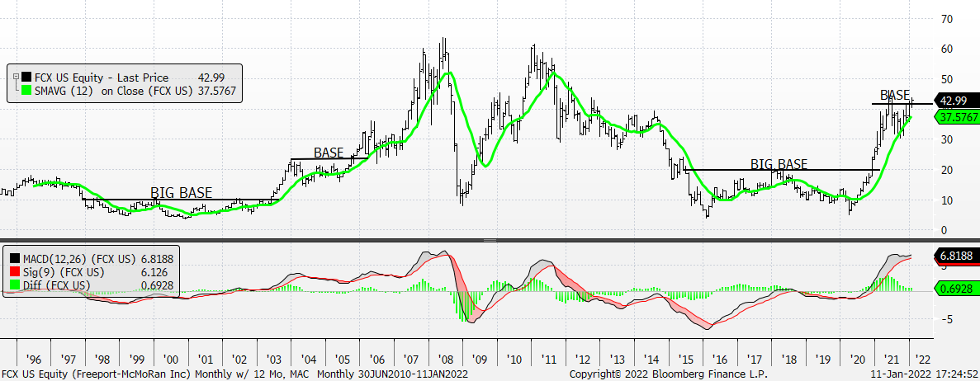Click the '03 year label on time axis
This screenshot has height=381, width=980.
coord(274,360)
